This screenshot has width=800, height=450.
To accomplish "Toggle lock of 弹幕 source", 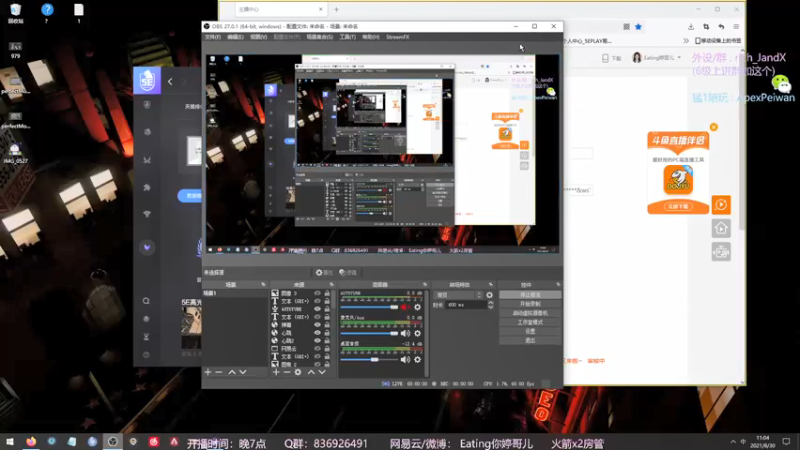I will 327,325.
